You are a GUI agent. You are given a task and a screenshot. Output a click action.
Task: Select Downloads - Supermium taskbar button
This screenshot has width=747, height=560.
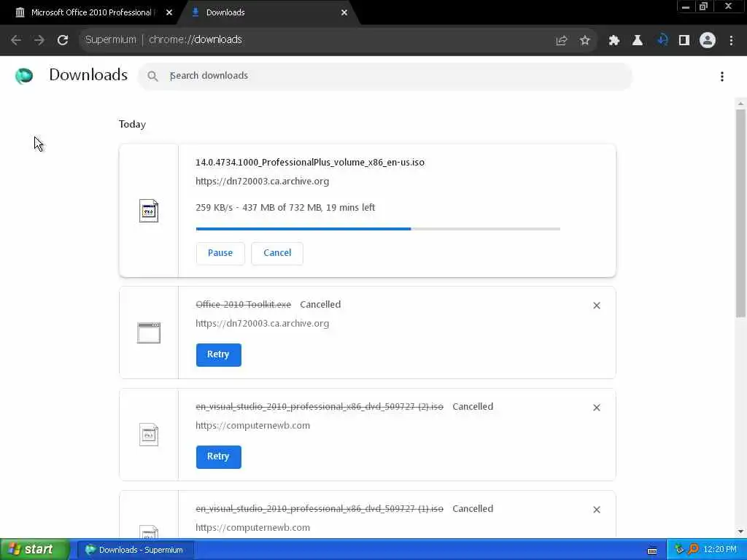pyautogui.click(x=135, y=550)
